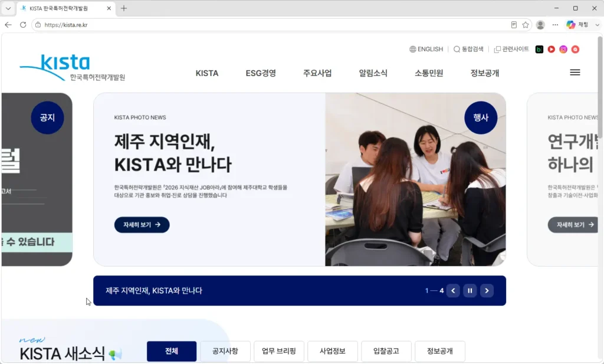Open 통합검색 search link

point(468,50)
